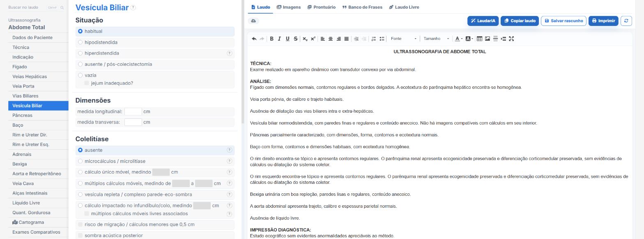Undo the last edit in the editor
The width and height of the screenshot is (644, 239).
(254, 39)
